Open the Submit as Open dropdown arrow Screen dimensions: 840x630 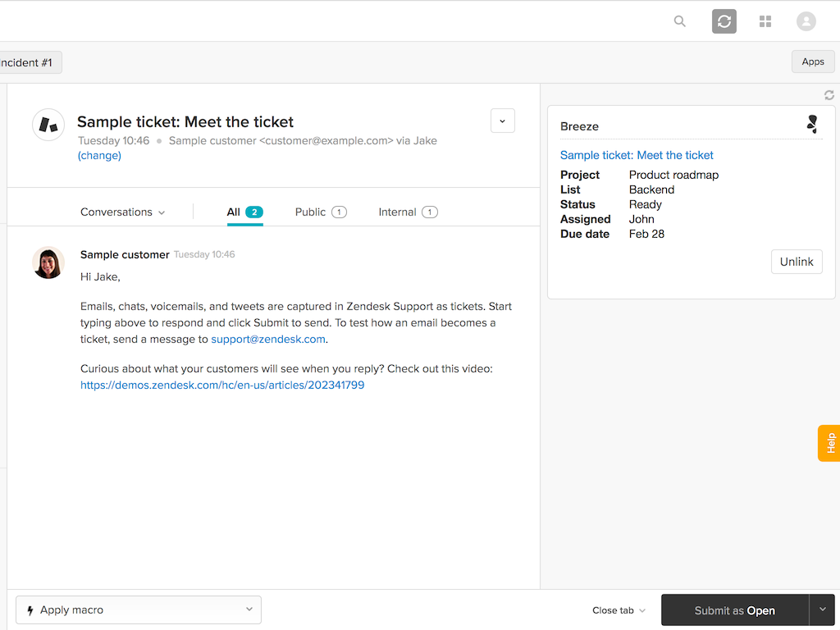point(821,609)
